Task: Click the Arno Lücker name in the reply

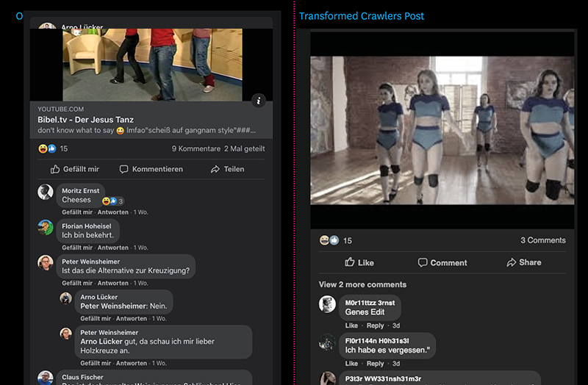Action: click(99, 297)
